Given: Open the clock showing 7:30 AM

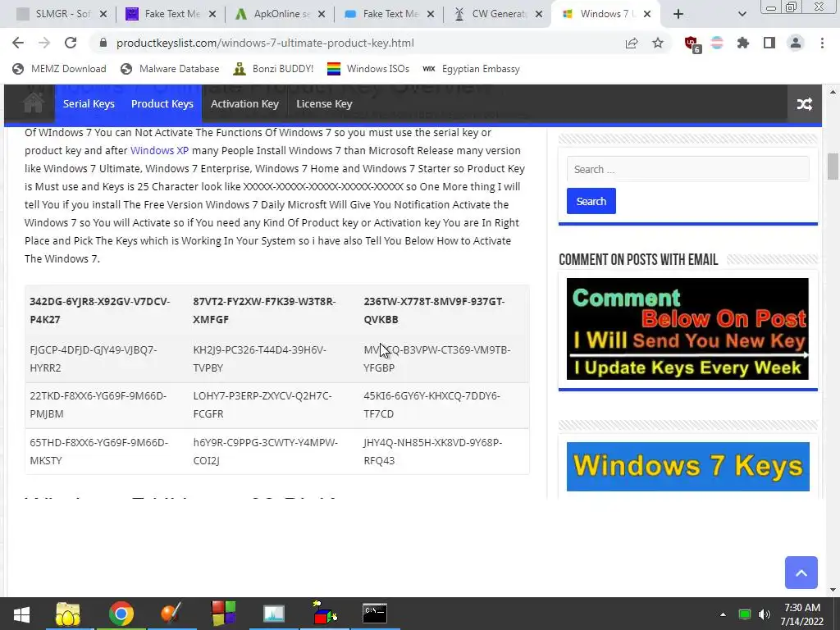Looking at the screenshot, I should point(802,614).
